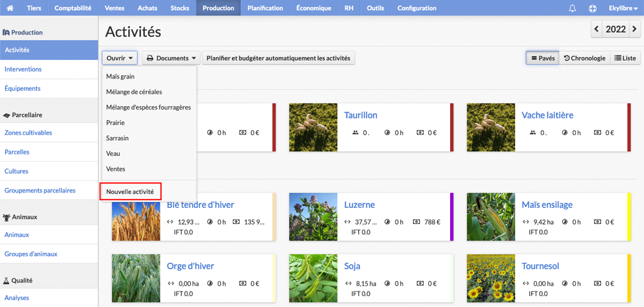Open the Stocks menu
The height and width of the screenshot is (307, 644).
[x=180, y=8]
